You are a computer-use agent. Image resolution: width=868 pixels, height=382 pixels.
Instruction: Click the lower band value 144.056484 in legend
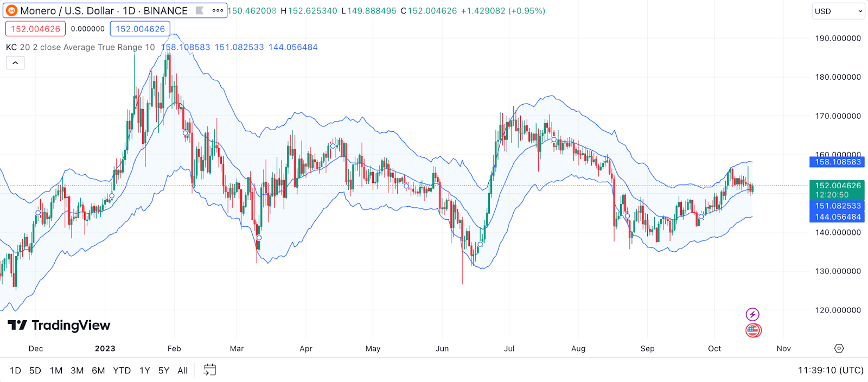[293, 47]
